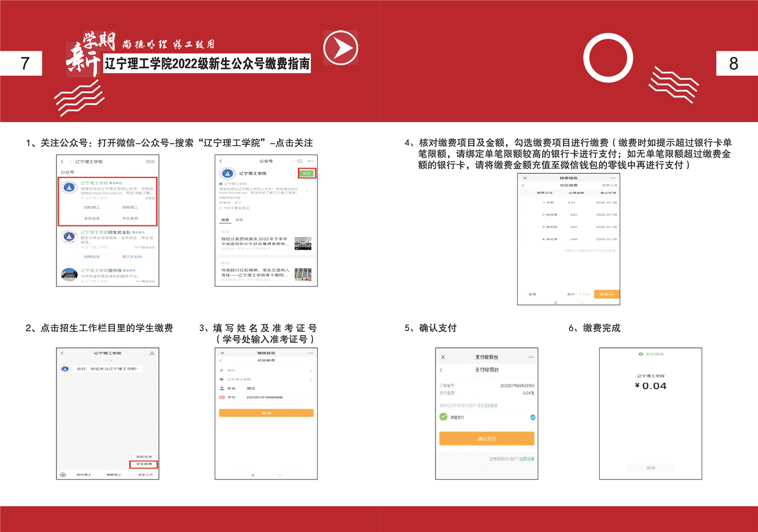Check the 4-体检费 item checkbox

point(525,239)
